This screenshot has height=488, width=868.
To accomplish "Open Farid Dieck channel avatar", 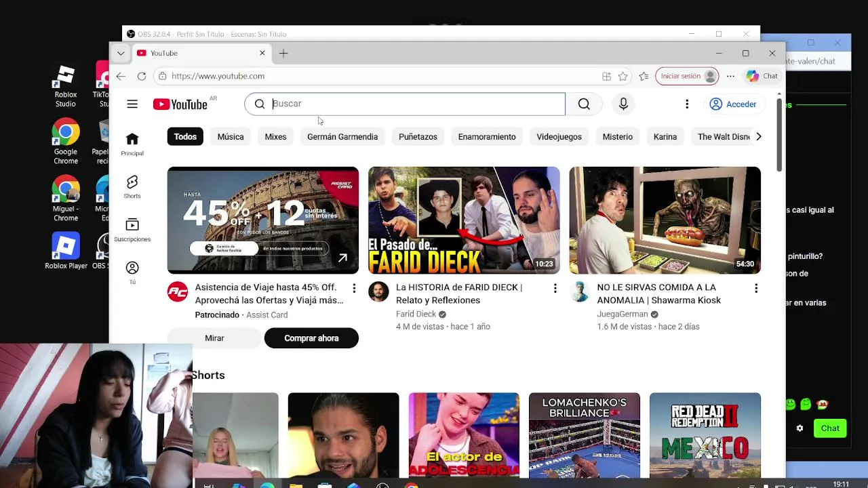I will 379,292.
